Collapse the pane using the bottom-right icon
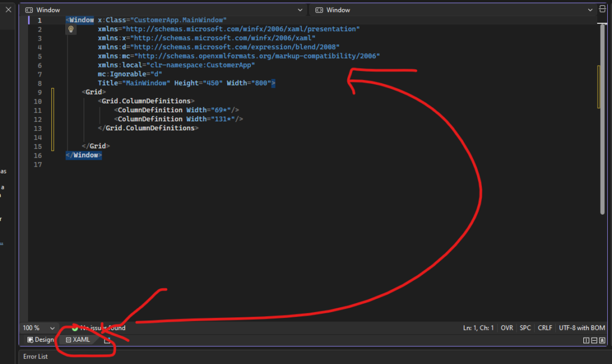The image size is (612, 364). click(602, 340)
